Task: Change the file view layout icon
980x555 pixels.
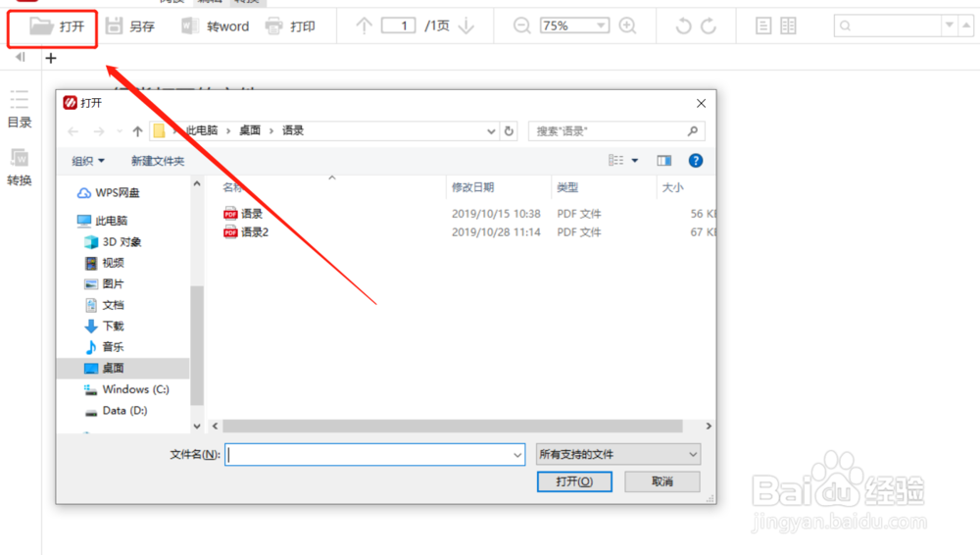Action: [616, 161]
